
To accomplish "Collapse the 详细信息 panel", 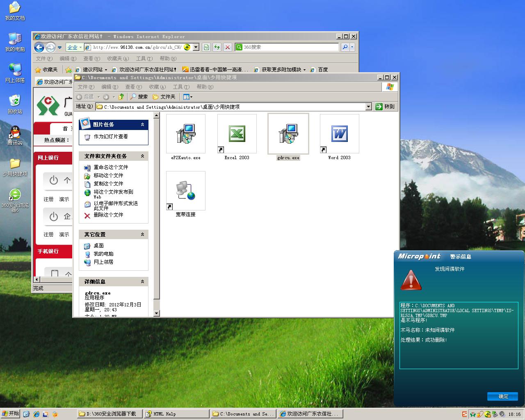I will coord(142,282).
